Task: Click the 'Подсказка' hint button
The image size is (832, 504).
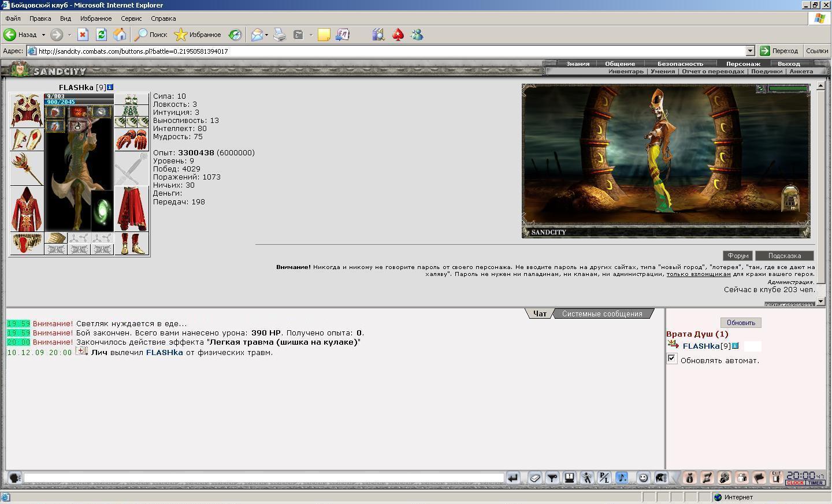Action: point(785,256)
